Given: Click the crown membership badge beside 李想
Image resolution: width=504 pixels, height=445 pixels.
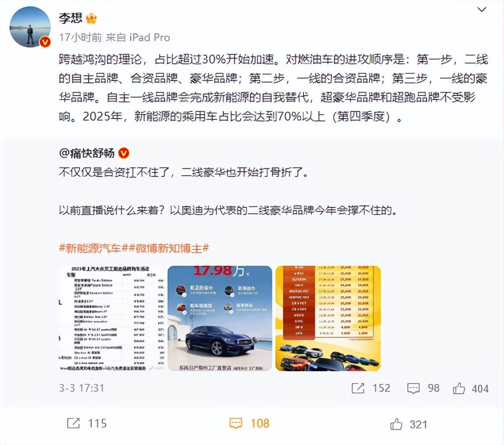Looking at the screenshot, I should (x=91, y=18).
